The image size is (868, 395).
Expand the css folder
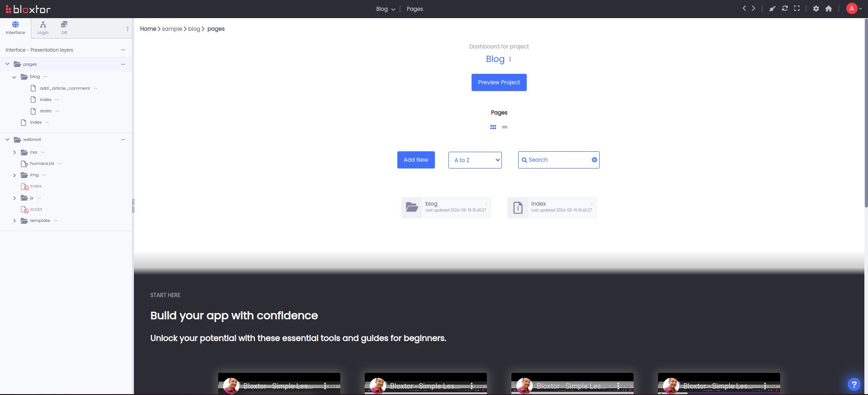click(x=14, y=152)
